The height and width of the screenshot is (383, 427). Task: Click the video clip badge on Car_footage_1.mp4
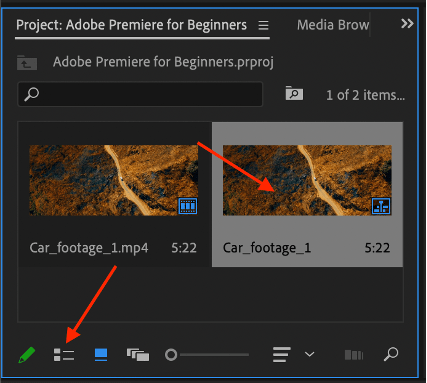pyautogui.click(x=188, y=206)
